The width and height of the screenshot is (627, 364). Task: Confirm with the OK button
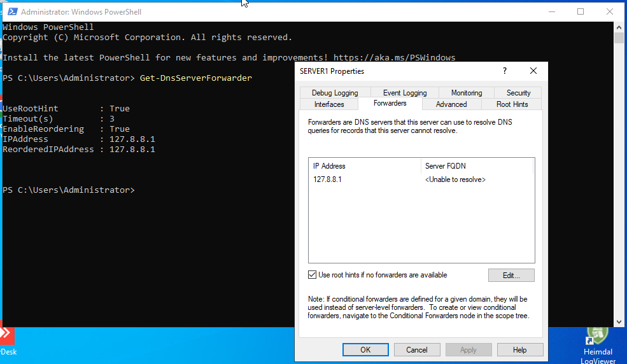(x=365, y=349)
